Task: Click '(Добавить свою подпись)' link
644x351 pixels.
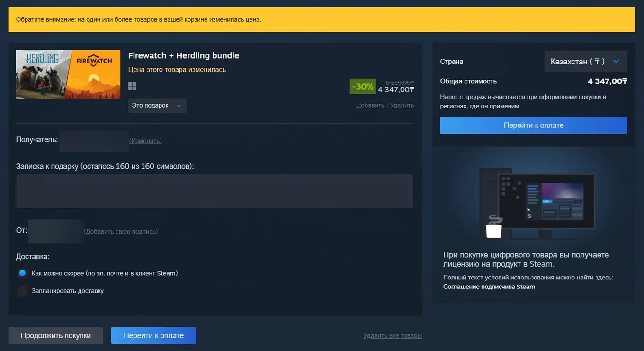Action: point(121,232)
